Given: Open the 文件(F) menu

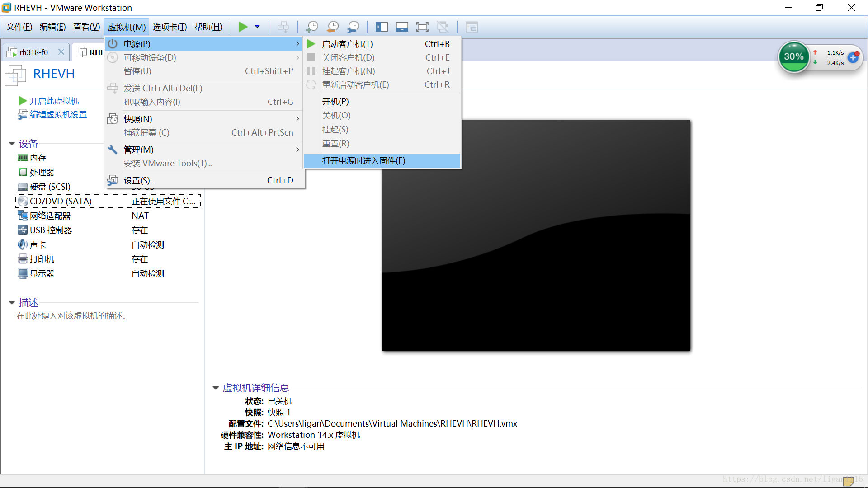Looking at the screenshot, I should point(19,27).
